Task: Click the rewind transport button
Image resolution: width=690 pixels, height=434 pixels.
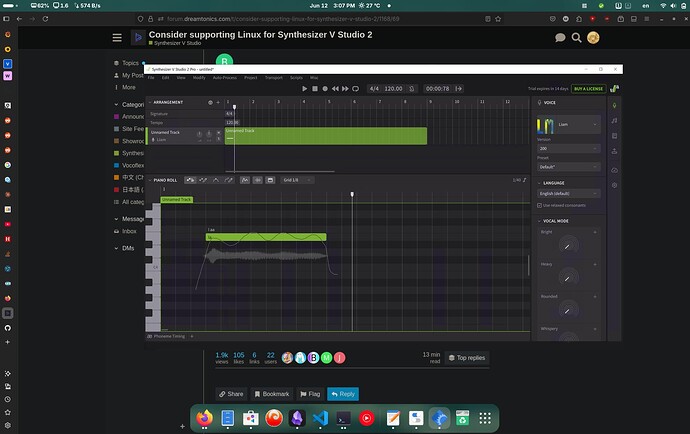Action: [x=335, y=88]
